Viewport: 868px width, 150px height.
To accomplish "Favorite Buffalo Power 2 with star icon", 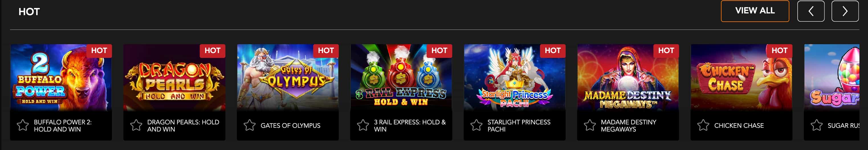I will (x=23, y=125).
